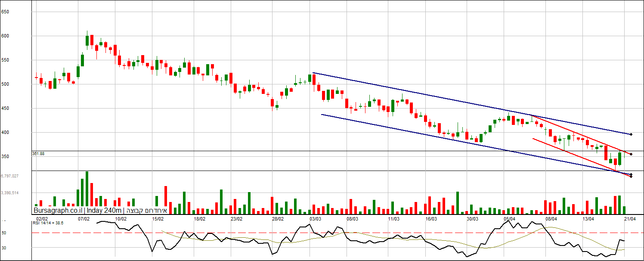This screenshot has height=261, width=644.
Task: Click the upper blue channel line's right endpoint marker
Action: tap(631, 135)
